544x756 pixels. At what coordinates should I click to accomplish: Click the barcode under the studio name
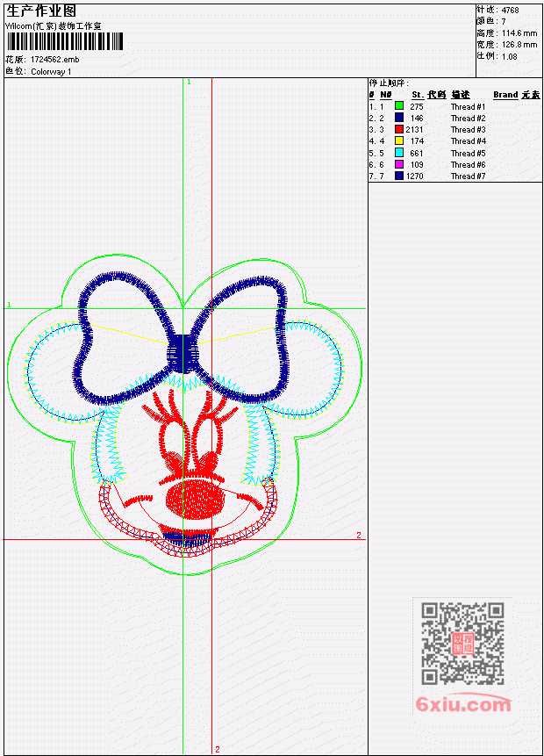(65, 41)
